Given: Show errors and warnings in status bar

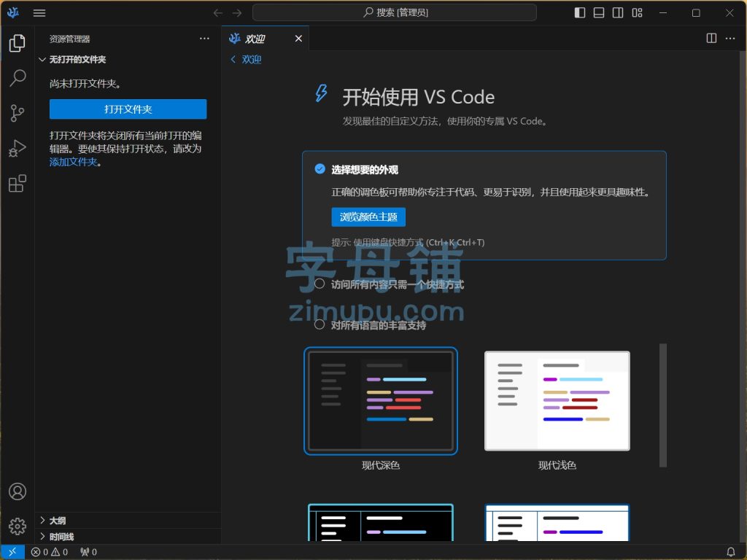Looking at the screenshot, I should (x=50, y=552).
